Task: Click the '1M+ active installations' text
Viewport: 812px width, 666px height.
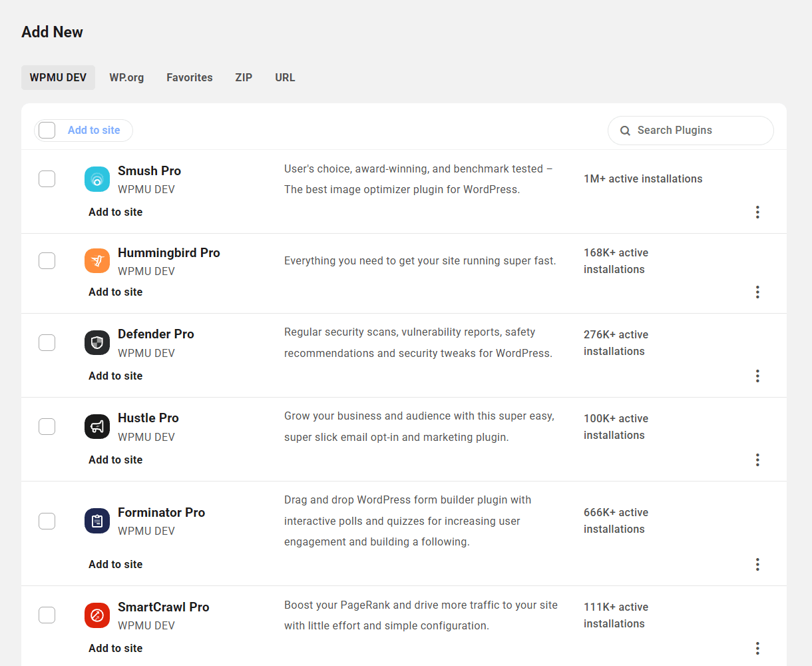Action: [643, 178]
